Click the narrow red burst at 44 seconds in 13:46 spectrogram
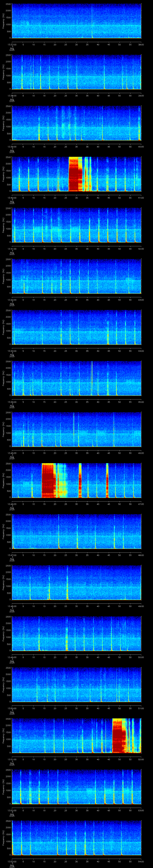 pos(107,480)
